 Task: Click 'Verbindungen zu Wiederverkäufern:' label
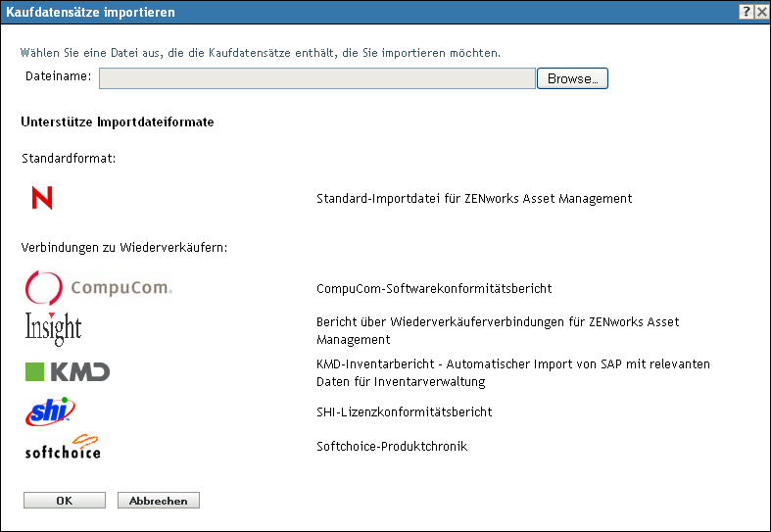(x=124, y=247)
